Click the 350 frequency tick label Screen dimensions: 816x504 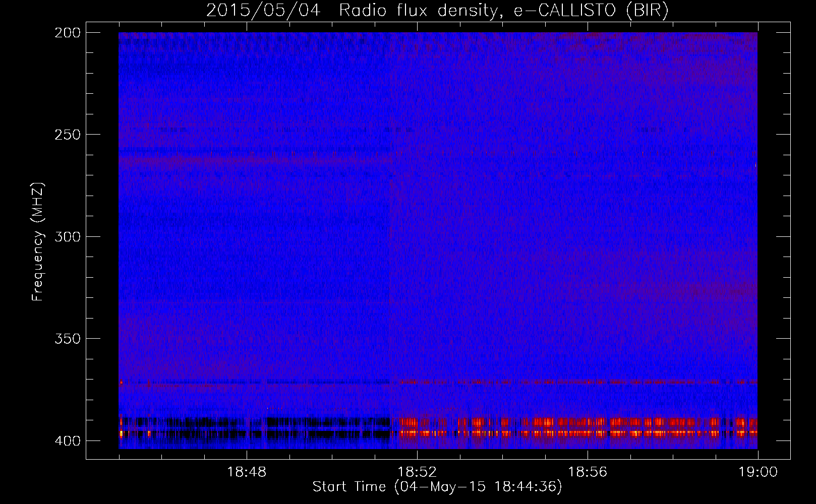pos(67,338)
